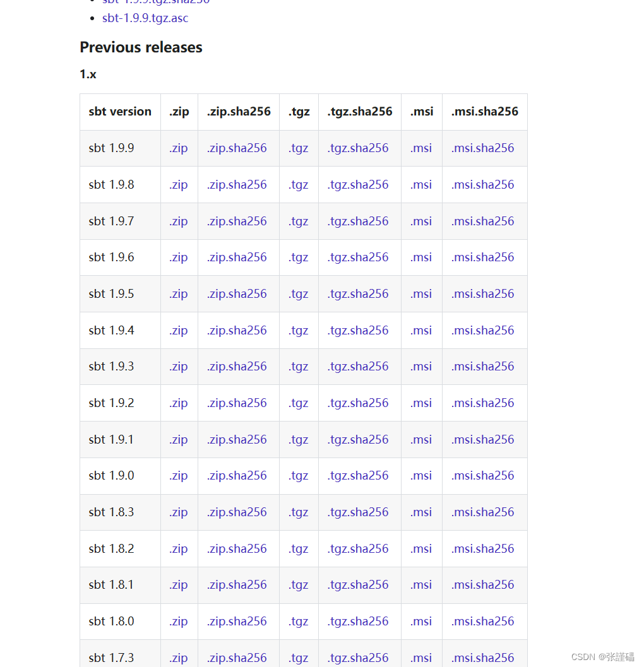The image size is (644, 667).
Task: Open .tgz.sha256 for sbt 1.9.7
Action: click(358, 221)
